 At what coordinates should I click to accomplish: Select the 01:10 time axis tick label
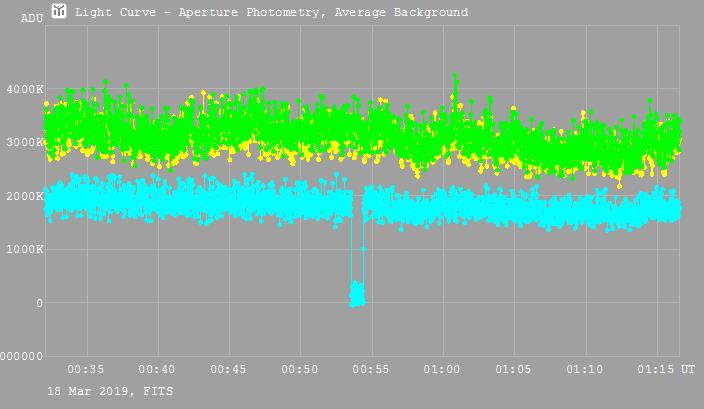(x=585, y=370)
